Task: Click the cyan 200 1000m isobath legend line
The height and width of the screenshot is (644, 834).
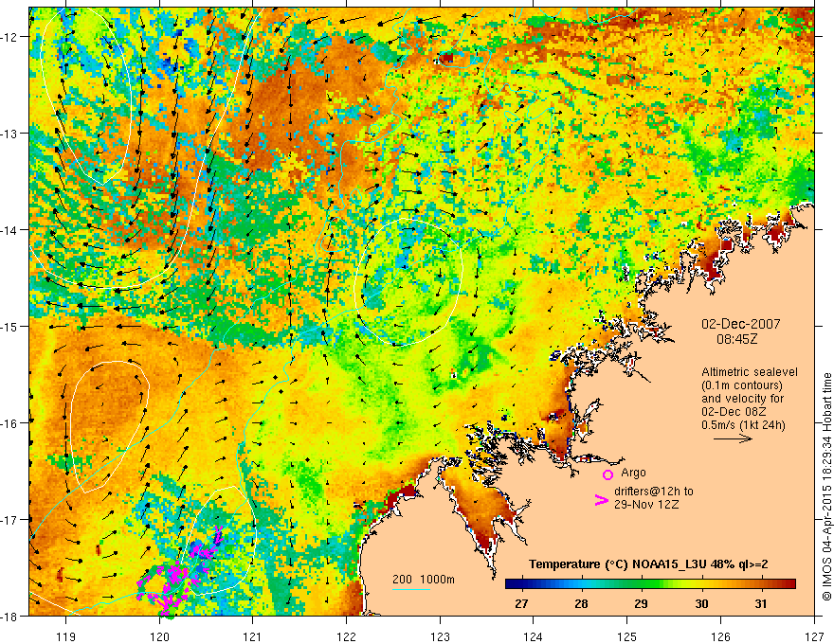Action: click(410, 589)
